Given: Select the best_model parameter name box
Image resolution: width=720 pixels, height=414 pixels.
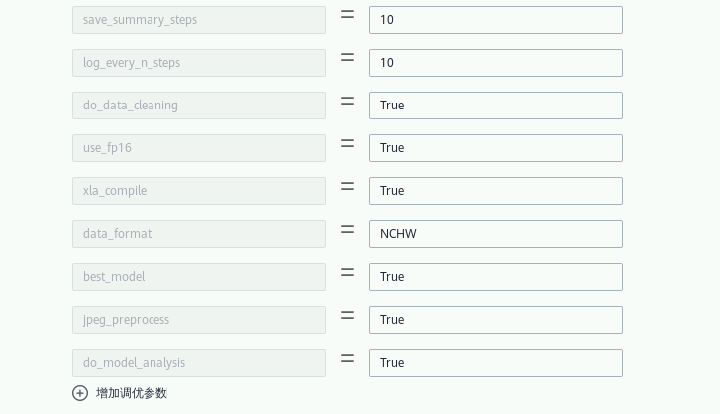Looking at the screenshot, I should (198, 277).
